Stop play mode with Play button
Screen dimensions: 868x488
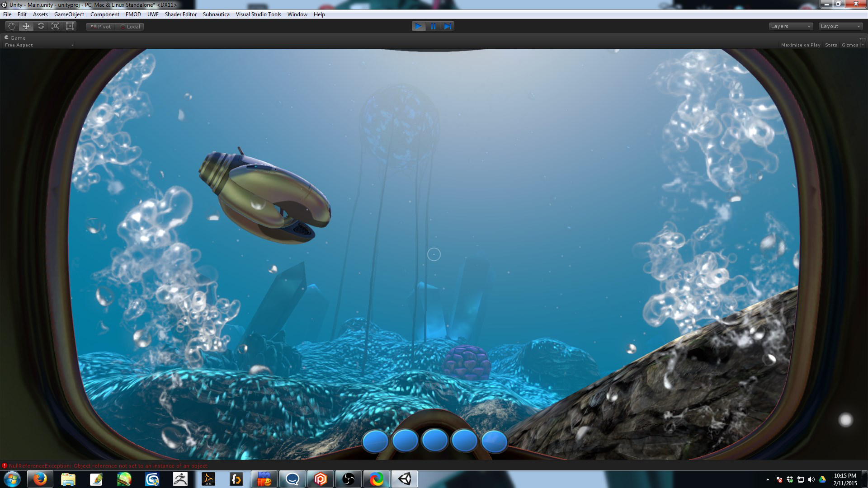419,26
